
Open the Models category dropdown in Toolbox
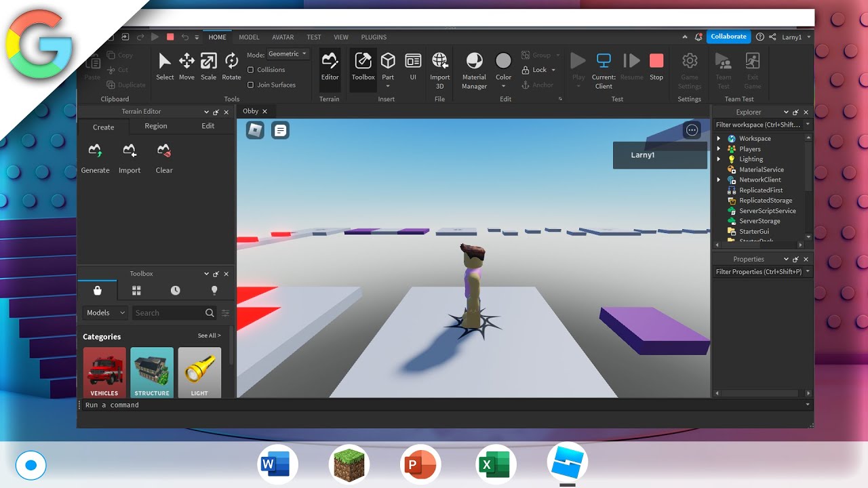(105, 313)
